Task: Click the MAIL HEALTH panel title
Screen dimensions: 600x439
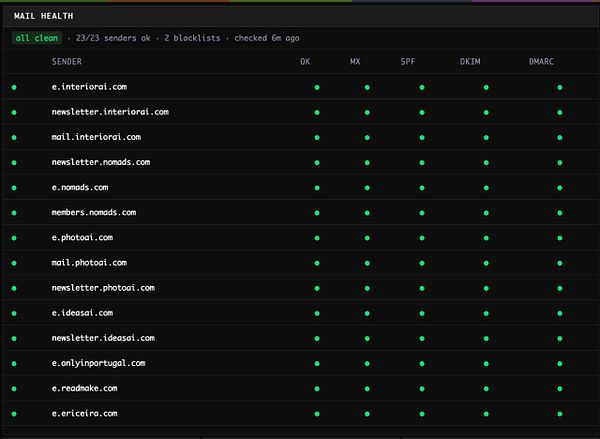Action: pyautogui.click(x=43, y=16)
